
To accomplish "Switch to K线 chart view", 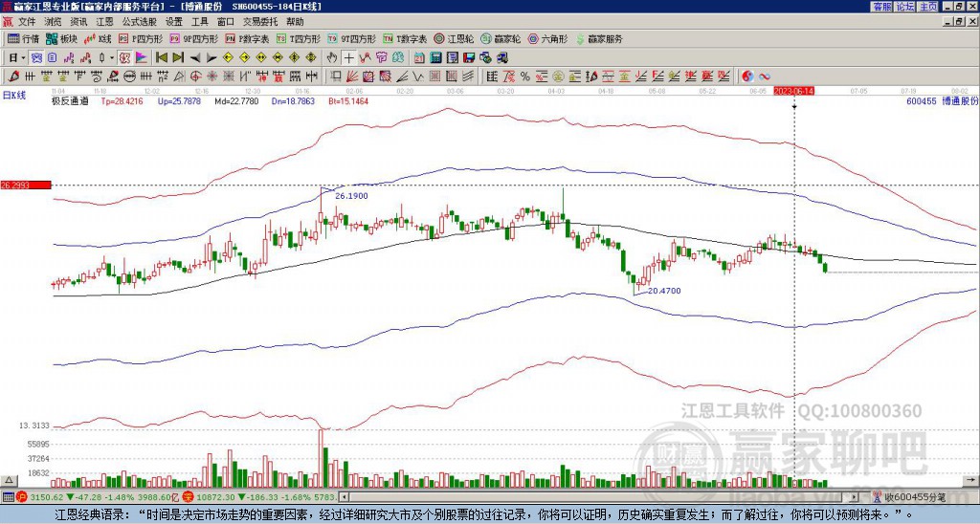I will point(99,38).
